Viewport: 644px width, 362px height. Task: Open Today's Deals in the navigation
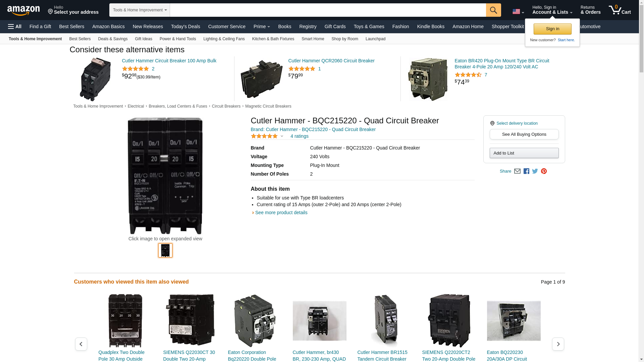[x=185, y=26]
